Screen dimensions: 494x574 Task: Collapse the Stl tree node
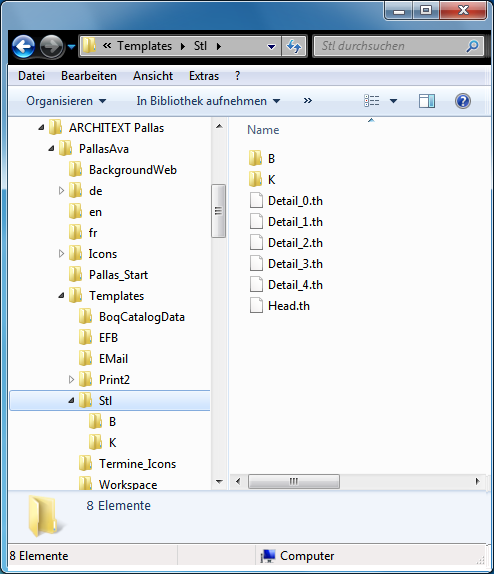tap(71, 401)
